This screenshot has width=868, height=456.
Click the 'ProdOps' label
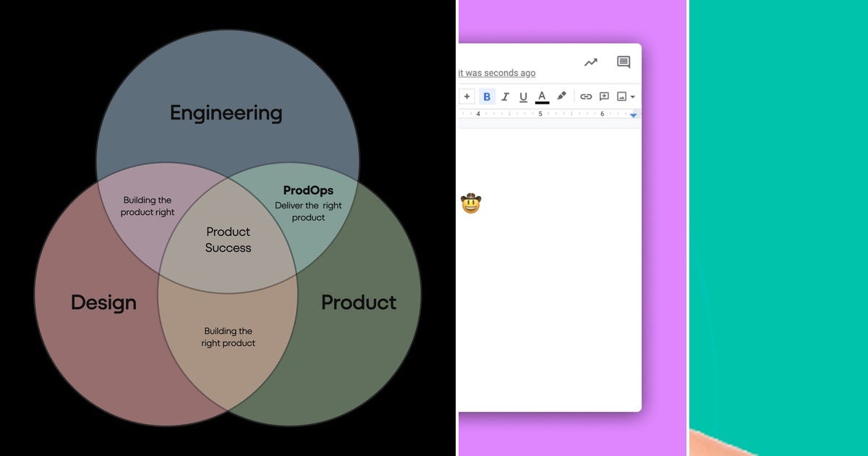[x=308, y=190]
